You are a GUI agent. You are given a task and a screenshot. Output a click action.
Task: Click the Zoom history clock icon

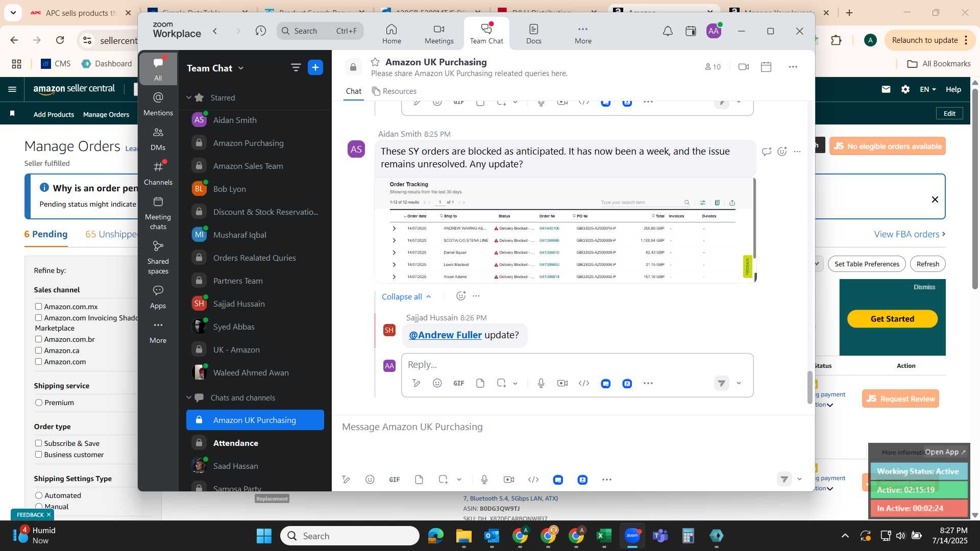tap(261, 31)
